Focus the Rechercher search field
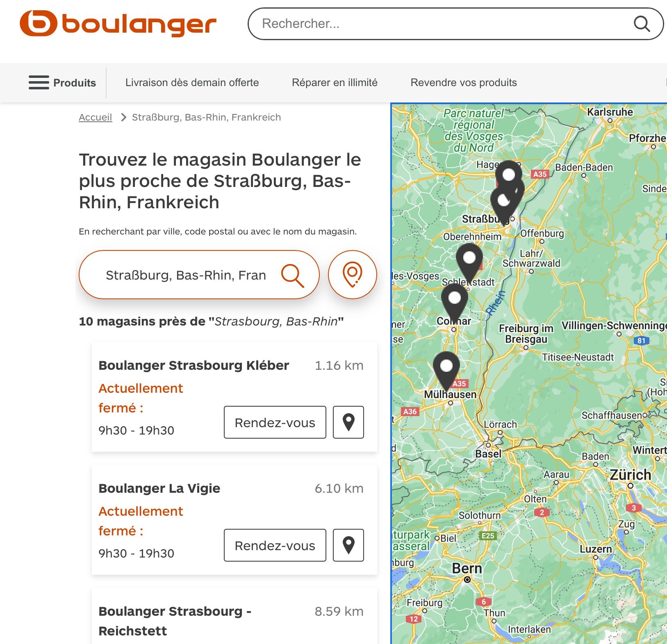 pyautogui.click(x=443, y=24)
